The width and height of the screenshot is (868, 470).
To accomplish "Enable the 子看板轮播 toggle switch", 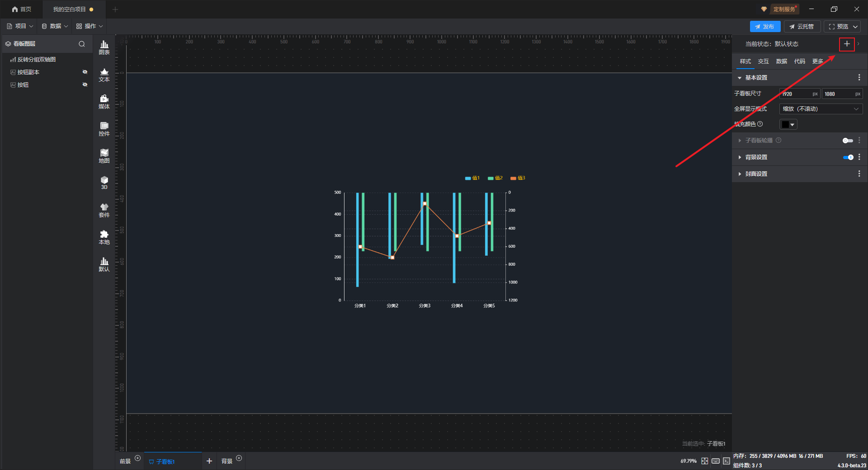I will pos(848,141).
